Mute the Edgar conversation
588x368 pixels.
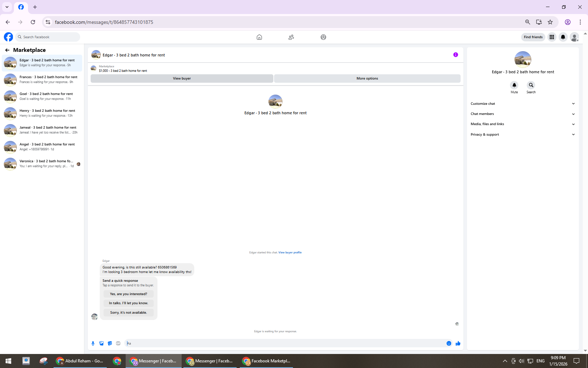514,85
